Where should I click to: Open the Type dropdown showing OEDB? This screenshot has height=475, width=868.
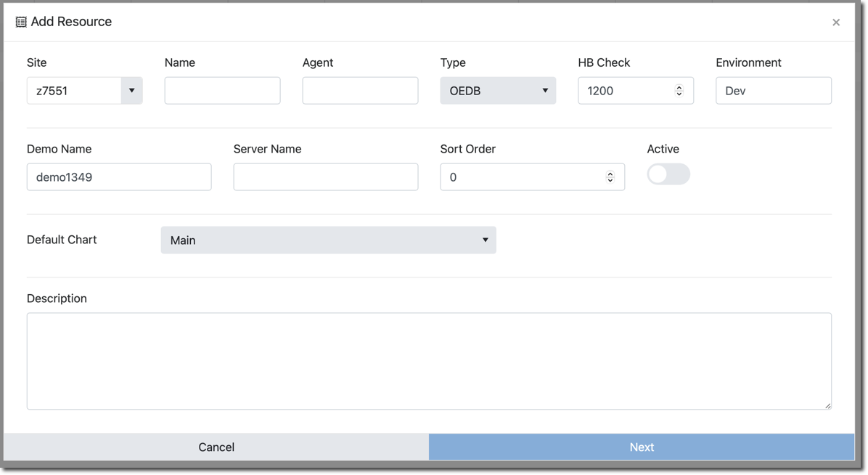(498, 90)
